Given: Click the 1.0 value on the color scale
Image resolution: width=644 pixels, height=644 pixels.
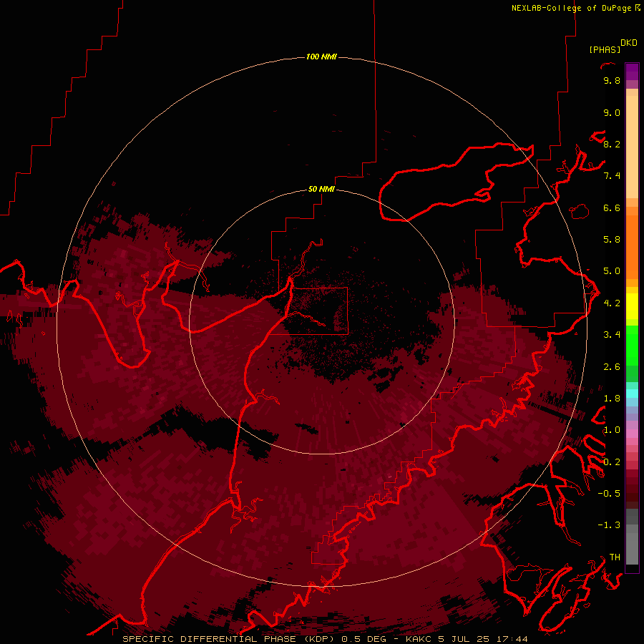Looking at the screenshot, I should [x=612, y=430].
